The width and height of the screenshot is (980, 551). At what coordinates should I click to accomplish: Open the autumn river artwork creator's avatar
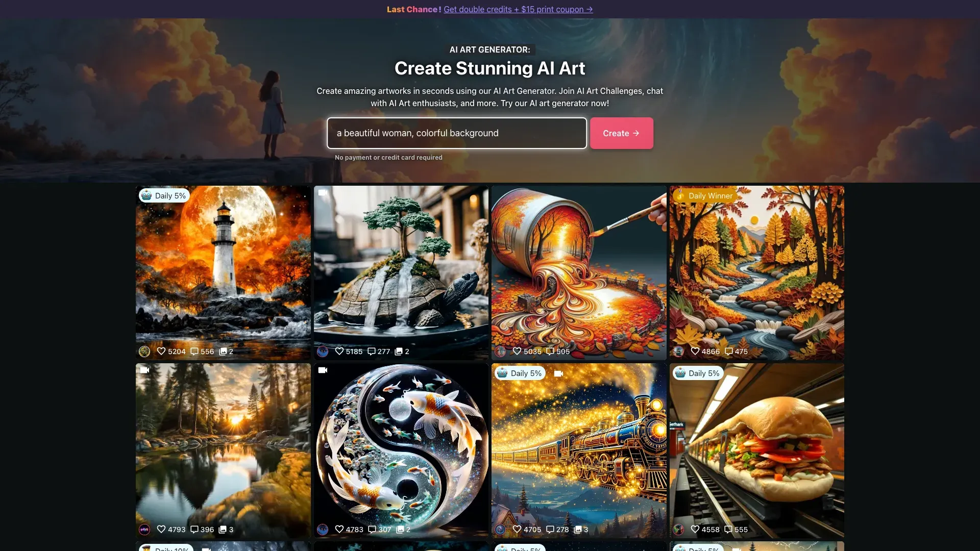(678, 351)
